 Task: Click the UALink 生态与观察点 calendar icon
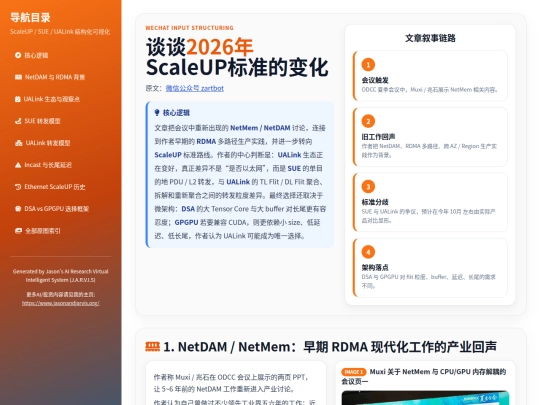point(18,99)
